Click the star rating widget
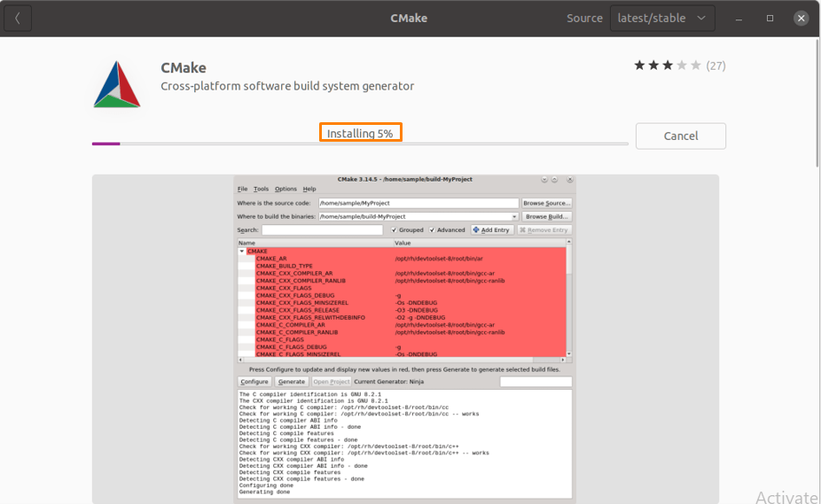Viewport: 821px width, 504px height. click(667, 66)
